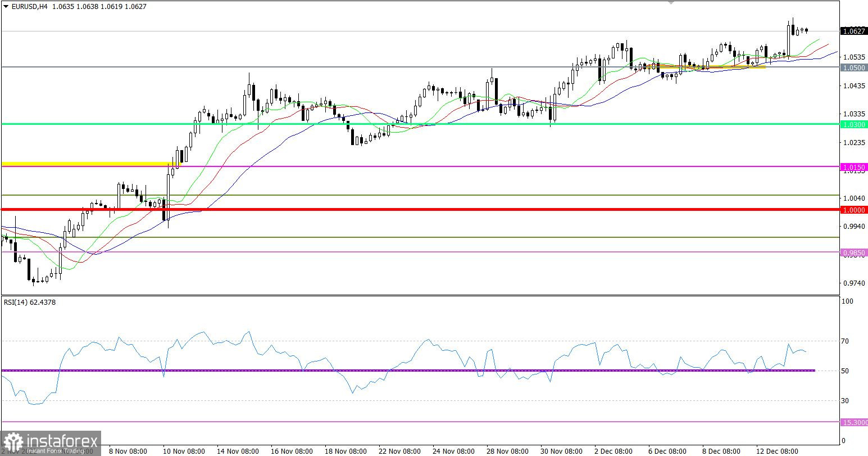Select the thick red horizontal line at 1.0000
The height and width of the screenshot is (456, 868).
[420, 209]
